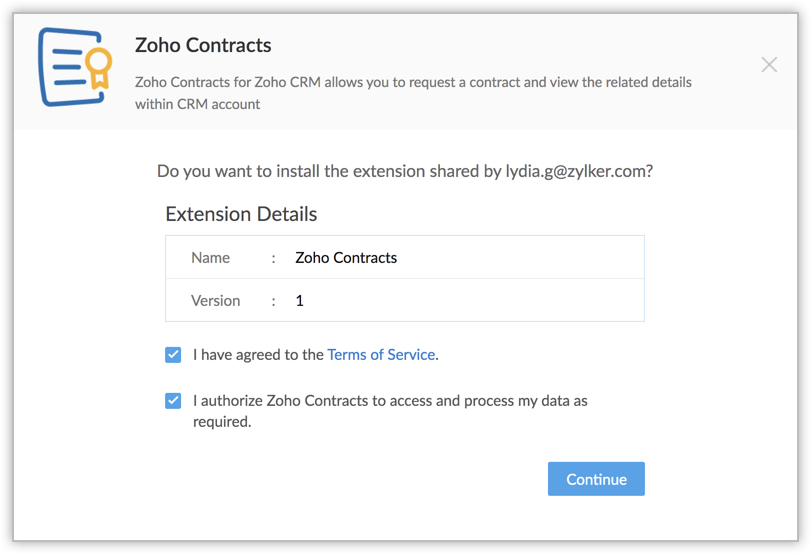Click the Version field label
Screen dimensions: 811x554
tap(215, 300)
